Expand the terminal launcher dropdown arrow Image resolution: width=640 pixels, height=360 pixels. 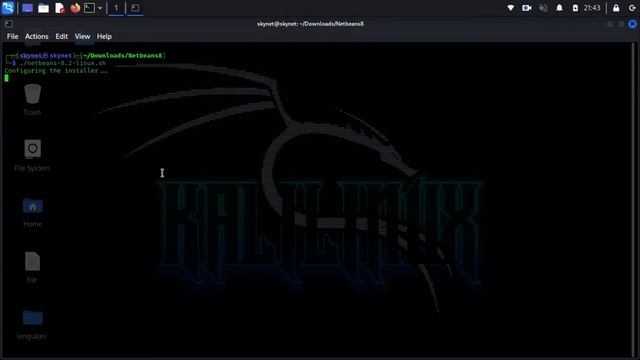(x=100, y=8)
